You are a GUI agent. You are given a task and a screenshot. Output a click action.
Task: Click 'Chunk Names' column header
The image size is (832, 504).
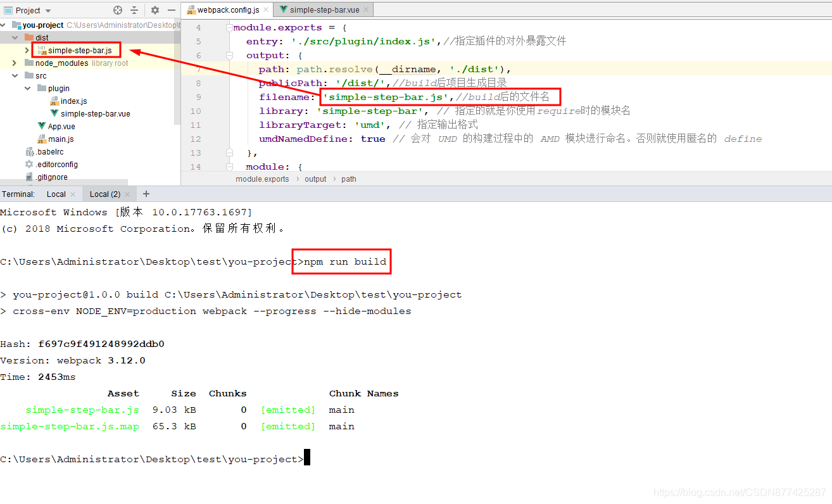pyautogui.click(x=363, y=393)
